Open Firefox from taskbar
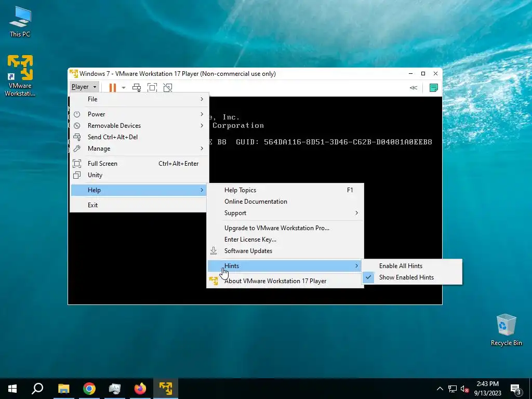The width and height of the screenshot is (532, 399). click(x=140, y=389)
